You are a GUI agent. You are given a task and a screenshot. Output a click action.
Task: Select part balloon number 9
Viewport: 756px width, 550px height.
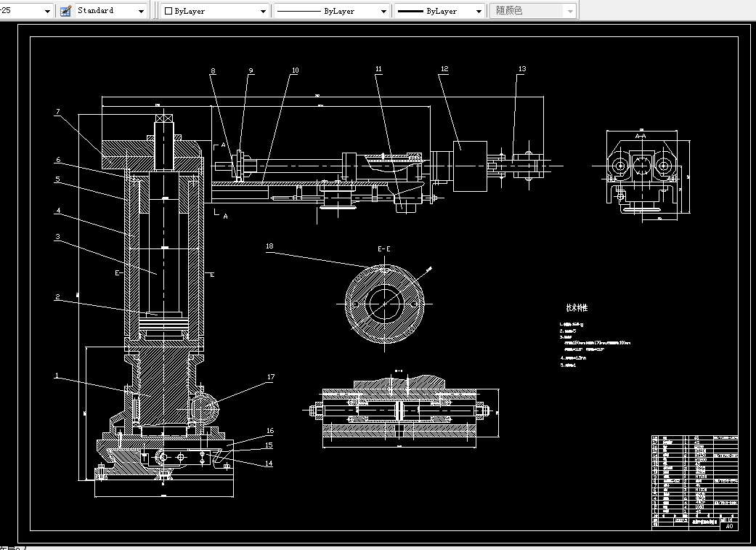click(251, 70)
